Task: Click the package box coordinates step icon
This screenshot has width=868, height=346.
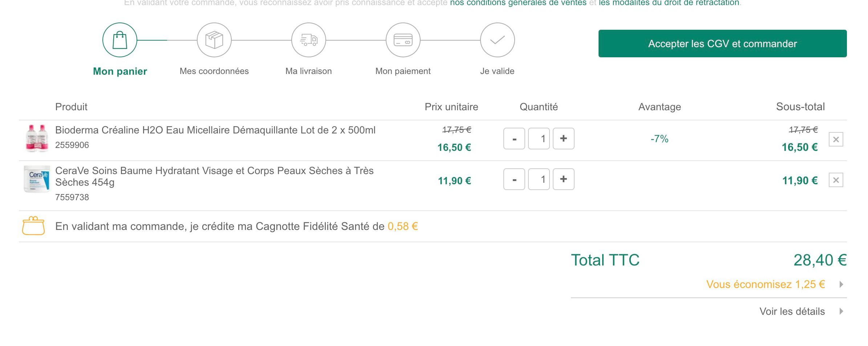Action: pyautogui.click(x=214, y=40)
